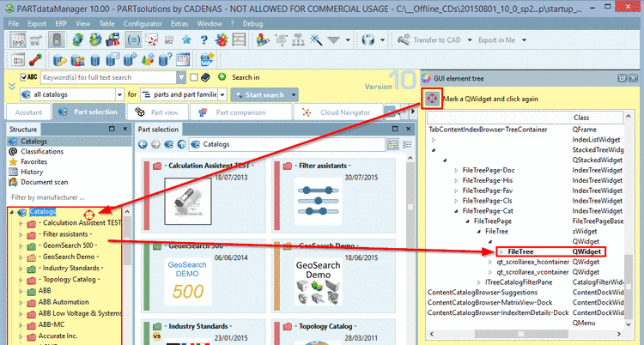Image resolution: width=644 pixels, height=345 pixels.
Task: Click the Start search button
Action: tap(260, 94)
